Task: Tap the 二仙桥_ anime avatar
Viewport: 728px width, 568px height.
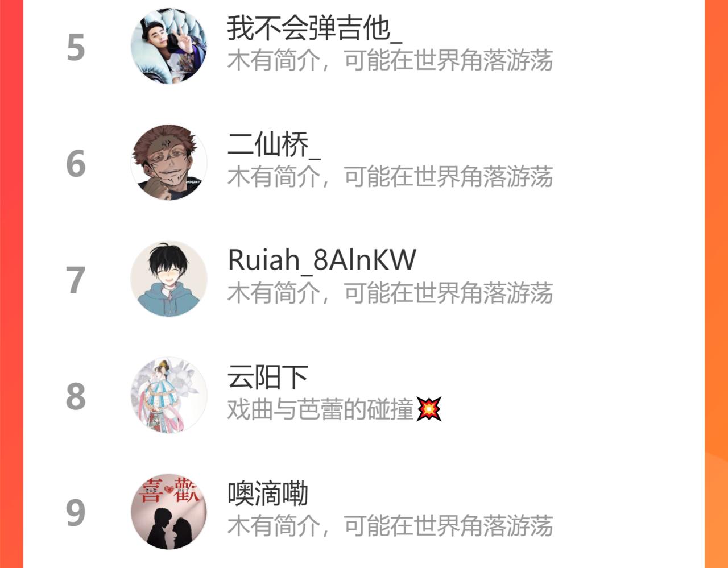Action: (x=169, y=163)
